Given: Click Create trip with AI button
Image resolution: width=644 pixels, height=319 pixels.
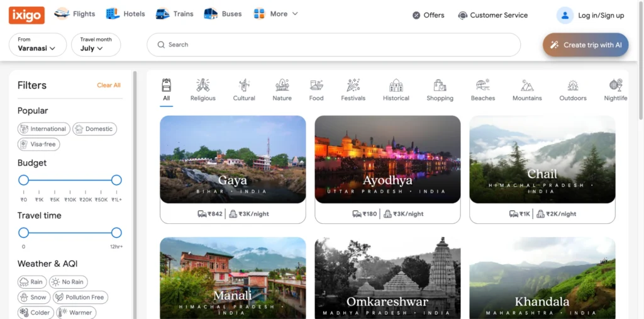Looking at the screenshot, I should [x=586, y=45].
